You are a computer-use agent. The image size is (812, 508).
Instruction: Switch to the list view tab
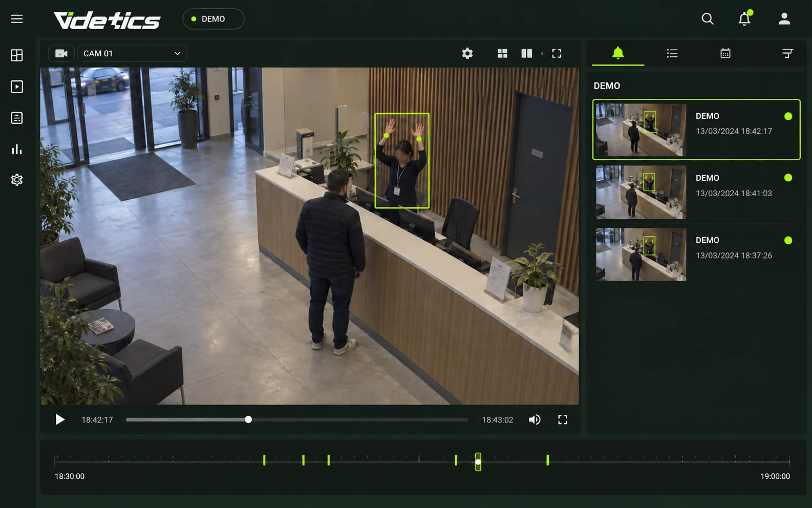(672, 53)
